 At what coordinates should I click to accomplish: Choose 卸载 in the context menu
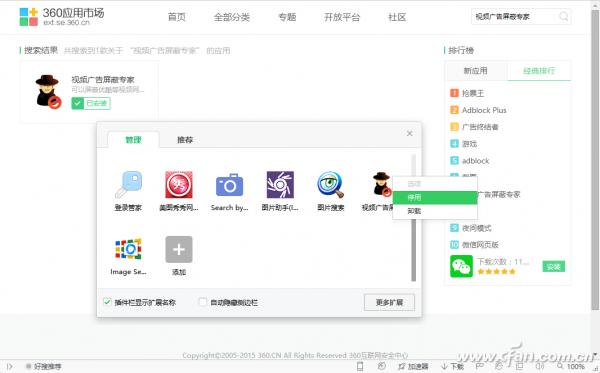(435, 211)
